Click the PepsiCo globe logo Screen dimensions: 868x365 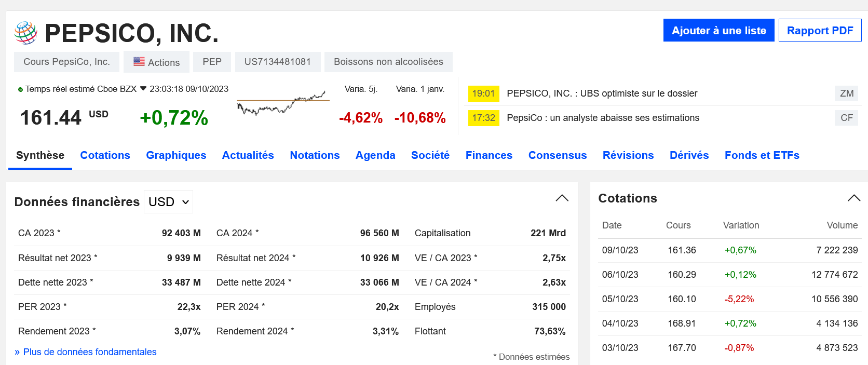(25, 33)
